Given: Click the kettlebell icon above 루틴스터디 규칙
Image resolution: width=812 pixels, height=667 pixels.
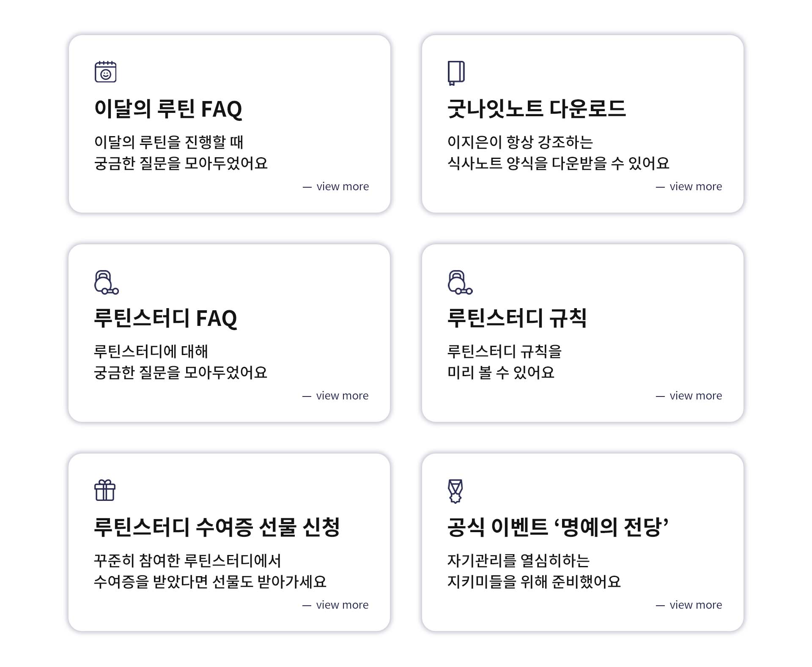Looking at the screenshot, I should pyautogui.click(x=459, y=282).
